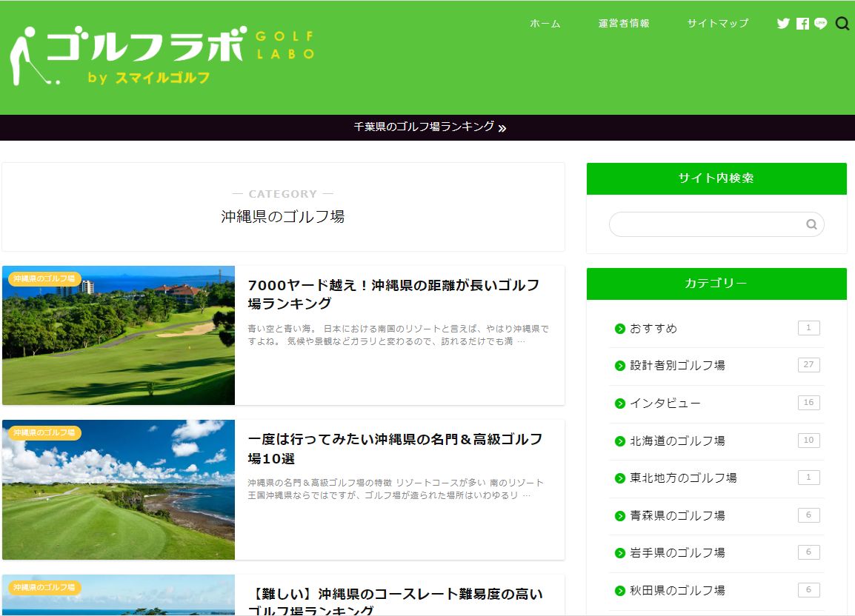Viewport: 855px width, 616px height.
Task: Open the コースレート難易度 ranking article title
Action: 396,601
